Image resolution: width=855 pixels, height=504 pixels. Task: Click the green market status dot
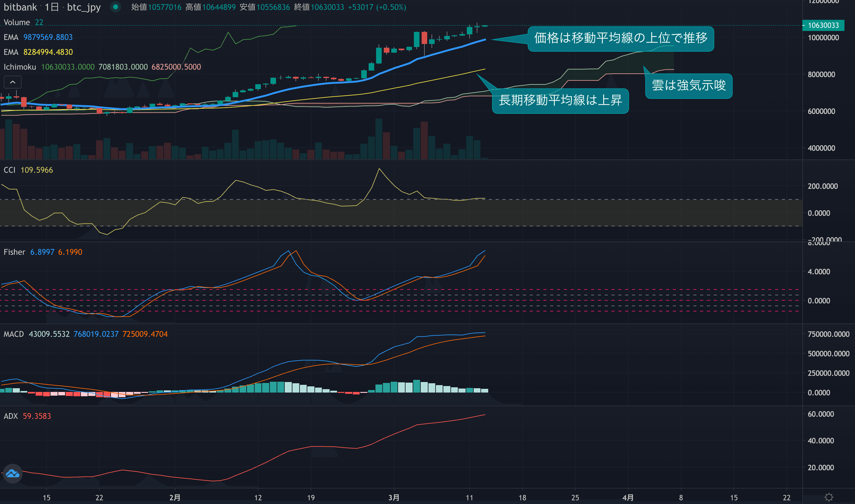point(116,7)
